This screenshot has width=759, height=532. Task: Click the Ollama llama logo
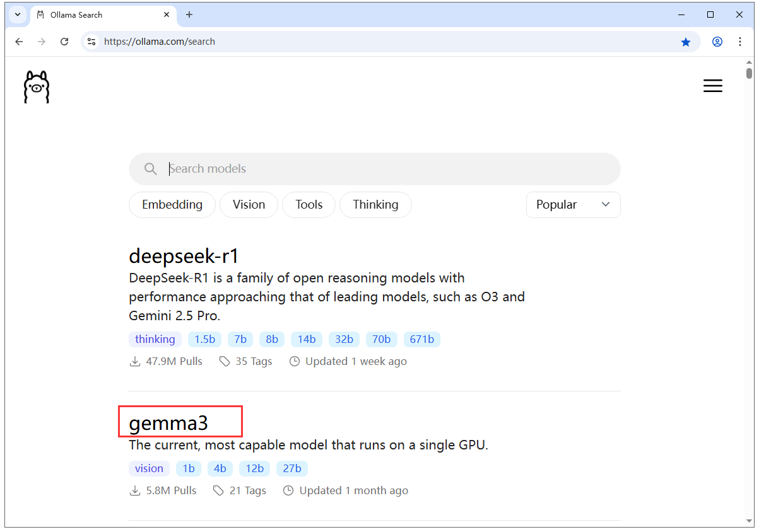(x=36, y=86)
